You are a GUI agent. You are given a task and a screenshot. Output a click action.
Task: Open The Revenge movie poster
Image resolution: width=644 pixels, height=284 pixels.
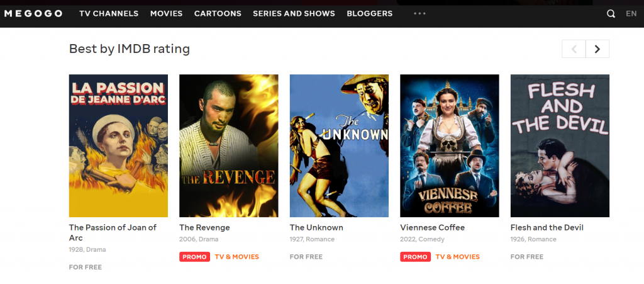(229, 145)
